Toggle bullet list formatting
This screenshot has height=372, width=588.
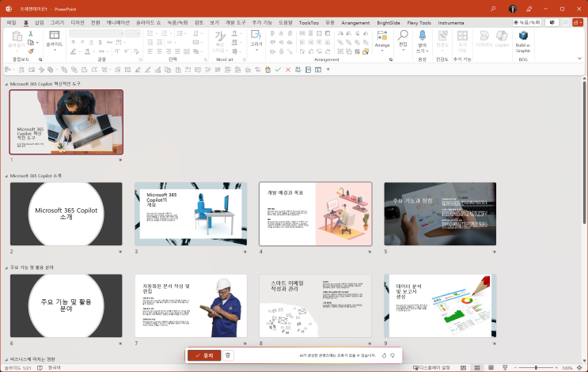[x=150, y=33]
